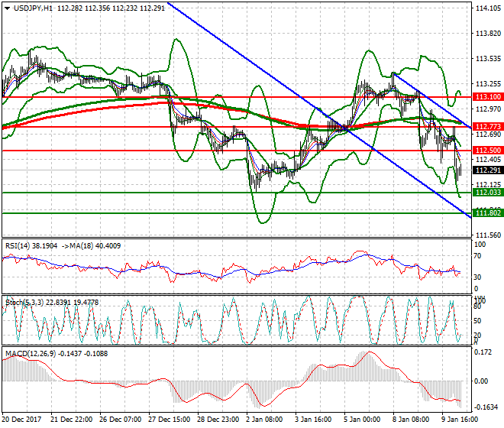
Task: Select the RSI scale value 70
Action: coord(477,256)
